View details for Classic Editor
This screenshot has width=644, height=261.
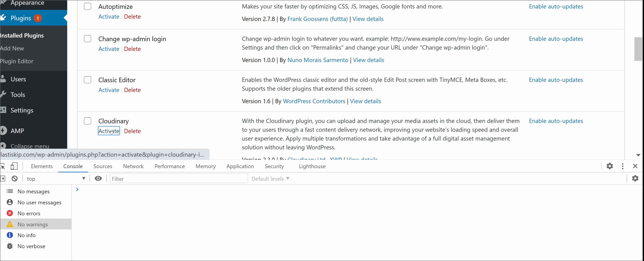point(365,101)
